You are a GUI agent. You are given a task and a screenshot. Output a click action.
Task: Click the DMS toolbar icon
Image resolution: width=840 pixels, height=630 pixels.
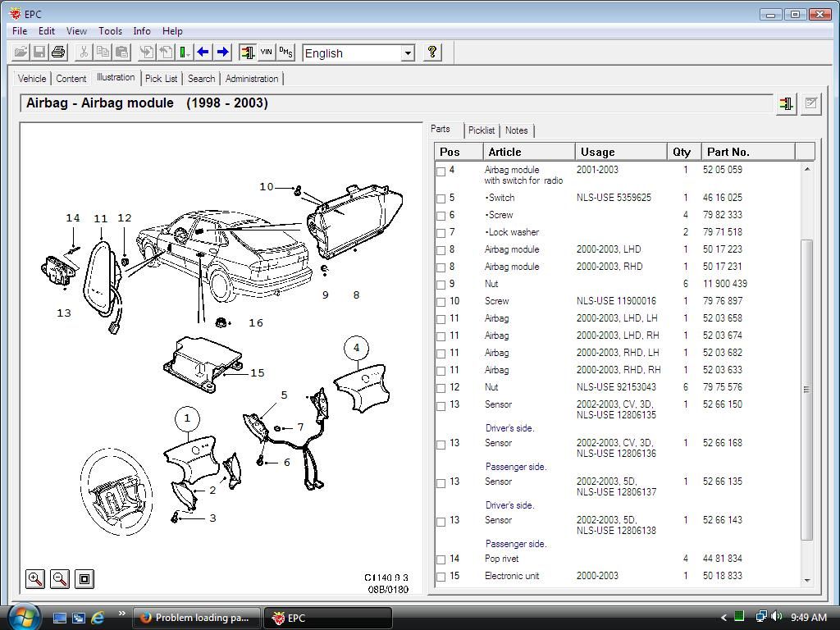click(x=285, y=52)
